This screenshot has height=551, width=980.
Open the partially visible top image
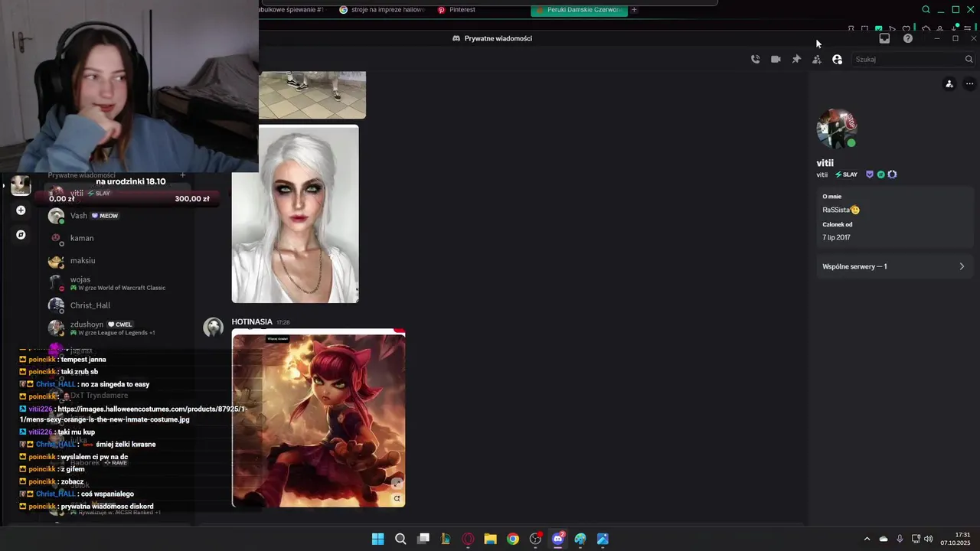[312, 95]
